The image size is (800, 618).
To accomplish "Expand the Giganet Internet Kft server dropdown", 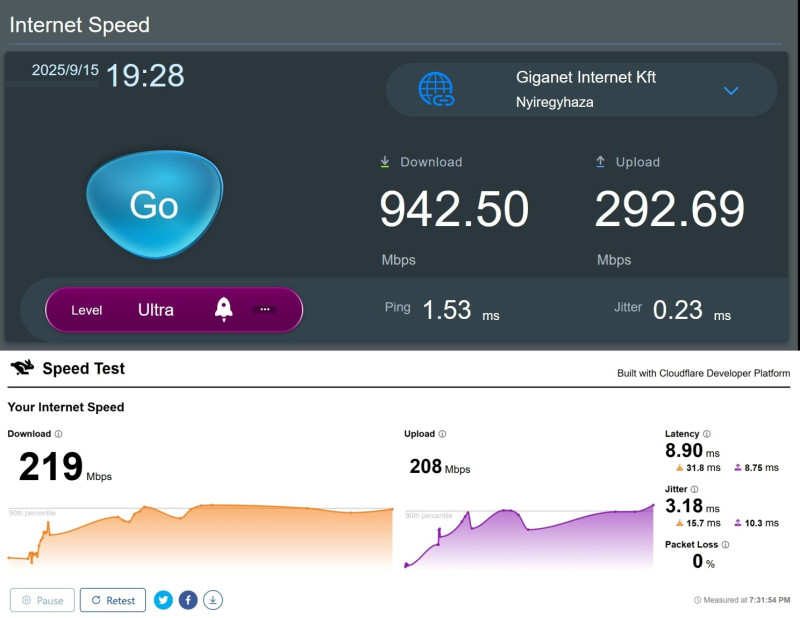I will [x=731, y=91].
